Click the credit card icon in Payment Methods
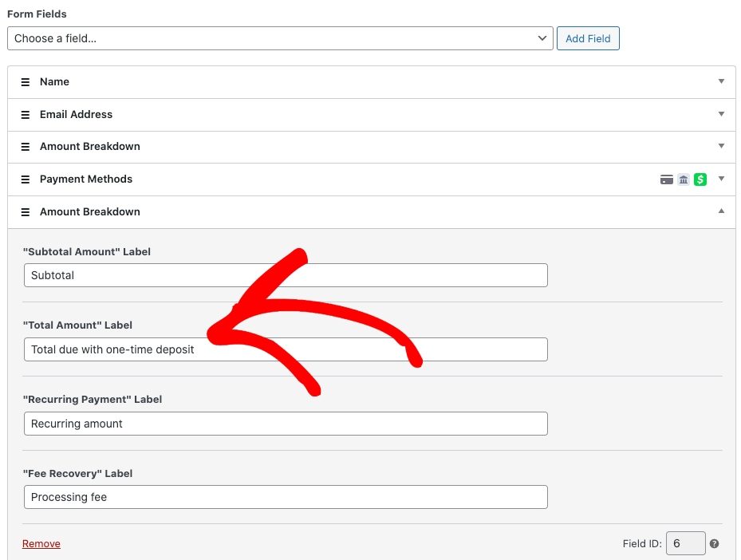741x560 pixels. [x=667, y=179]
